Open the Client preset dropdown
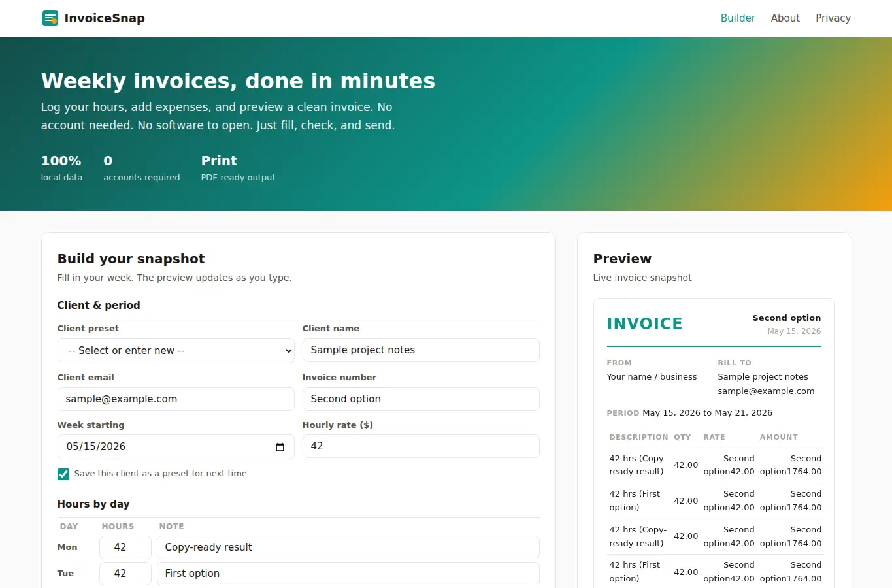Viewport: 892px width, 588px height. pos(176,351)
